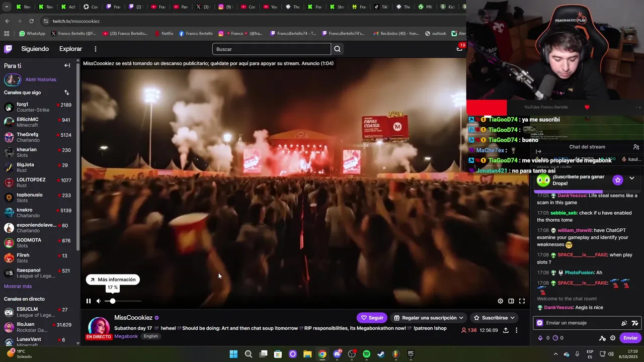Open the Explorar tab
Viewport: 644px width, 362px height.
coord(70,49)
